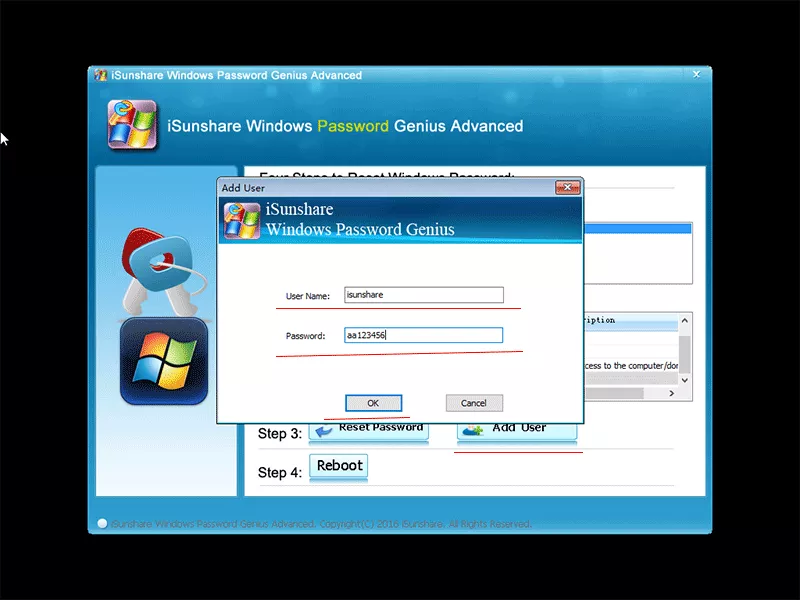The height and width of the screenshot is (600, 800).
Task: Close the iSunshare main window
Action: (x=696, y=74)
